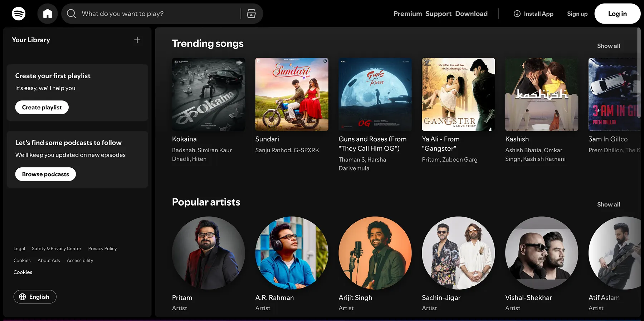Click Create playlist button

(42, 107)
